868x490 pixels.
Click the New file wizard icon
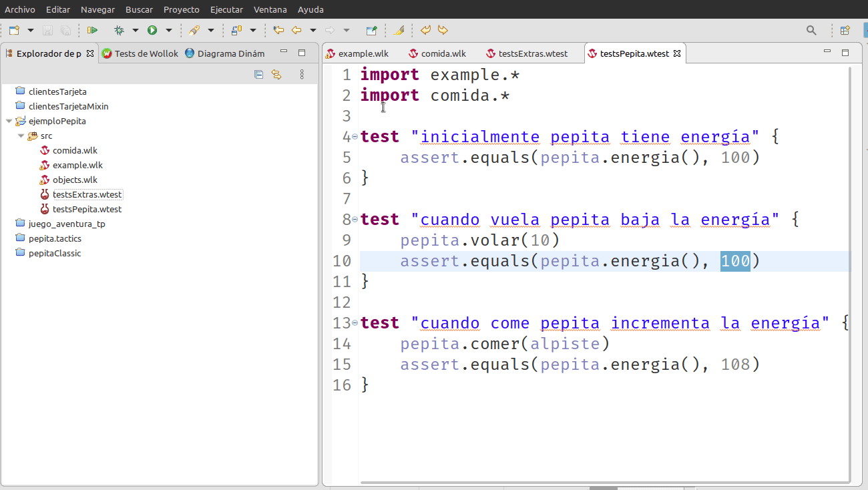pyautogui.click(x=14, y=30)
